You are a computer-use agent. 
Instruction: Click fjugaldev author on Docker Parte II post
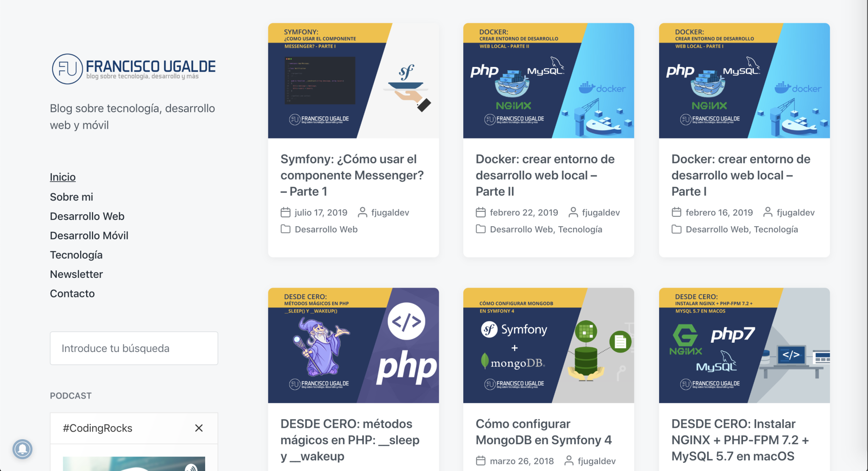click(x=601, y=213)
